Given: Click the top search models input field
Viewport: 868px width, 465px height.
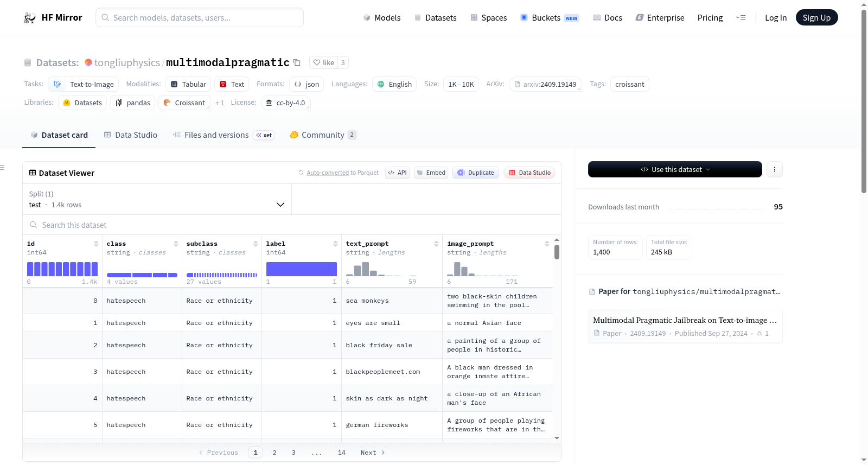Looking at the screenshot, I should (200, 17).
